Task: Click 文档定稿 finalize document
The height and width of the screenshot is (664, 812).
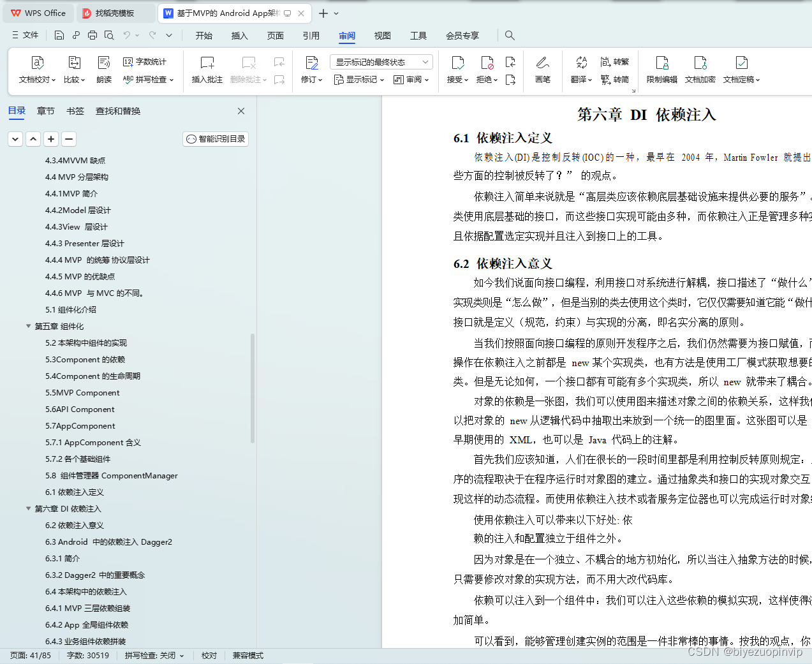Action: click(x=741, y=70)
